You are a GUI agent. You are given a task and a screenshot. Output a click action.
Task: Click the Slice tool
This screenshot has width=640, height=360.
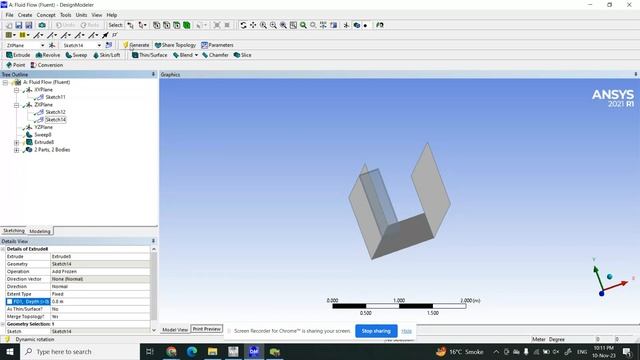click(242, 55)
